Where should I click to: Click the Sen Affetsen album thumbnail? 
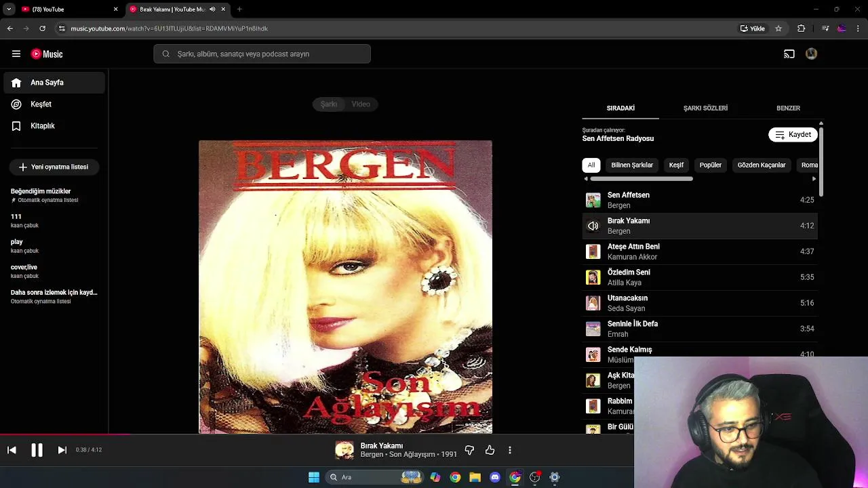point(593,200)
